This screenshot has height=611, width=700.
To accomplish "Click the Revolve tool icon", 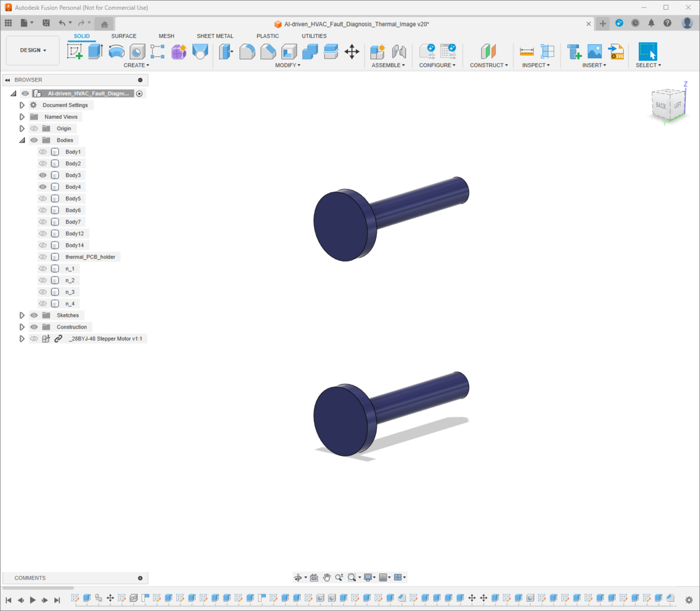I will (117, 51).
